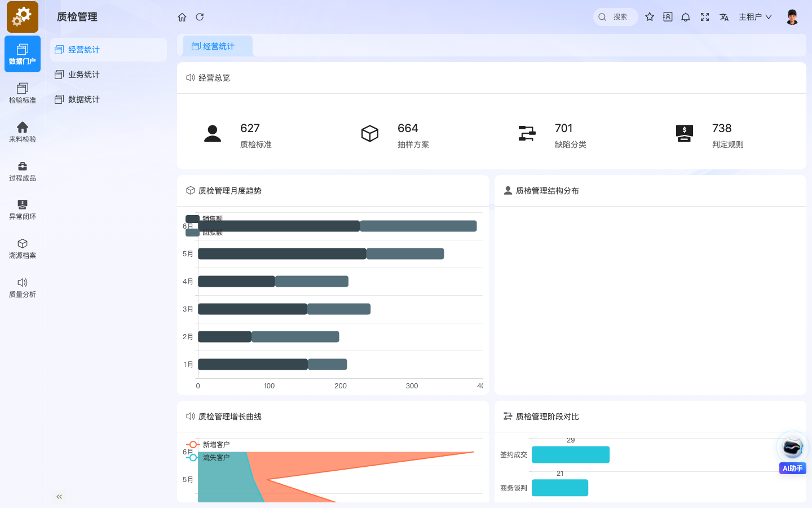
Task: Open the contacts profile icon in header
Action: tap(668, 17)
